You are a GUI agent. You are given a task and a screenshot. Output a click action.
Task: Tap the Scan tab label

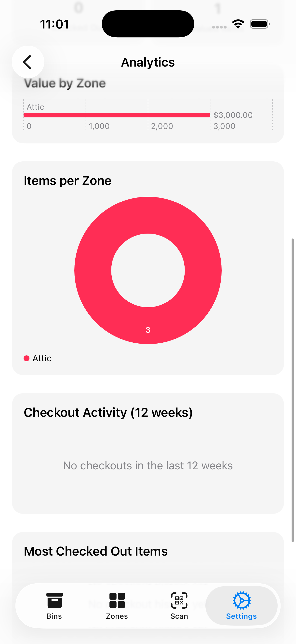[x=179, y=616]
